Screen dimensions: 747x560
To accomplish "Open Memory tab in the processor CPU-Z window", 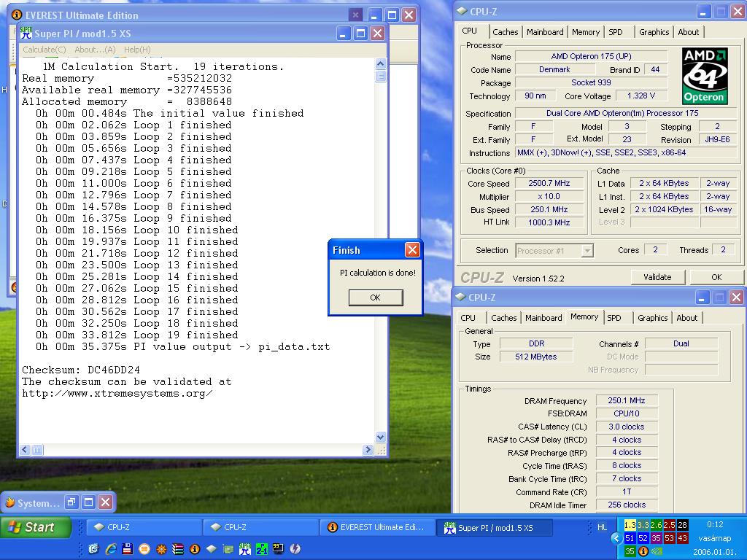I will (x=586, y=32).
